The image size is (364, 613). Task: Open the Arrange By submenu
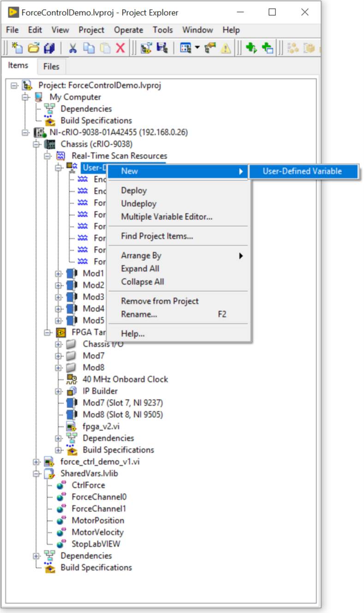pos(179,256)
